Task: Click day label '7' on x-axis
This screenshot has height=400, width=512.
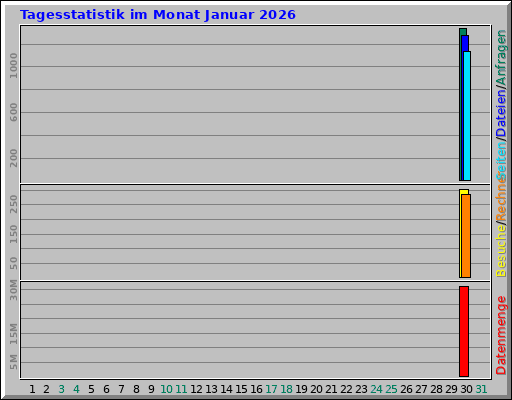Action: click(x=121, y=389)
